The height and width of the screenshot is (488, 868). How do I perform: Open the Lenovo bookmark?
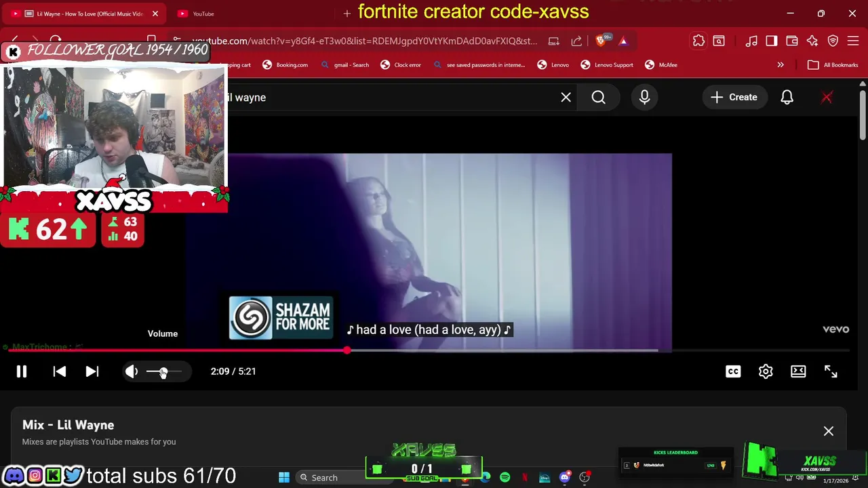[553, 65]
